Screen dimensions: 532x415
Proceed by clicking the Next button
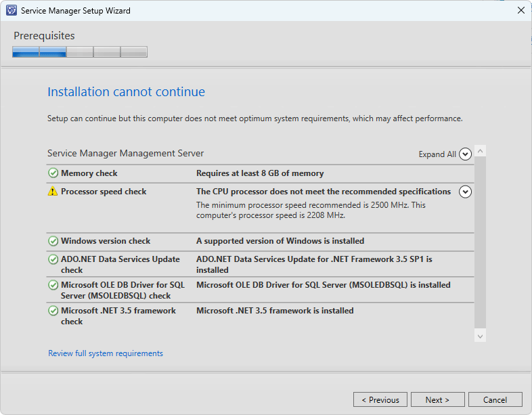[x=438, y=399]
